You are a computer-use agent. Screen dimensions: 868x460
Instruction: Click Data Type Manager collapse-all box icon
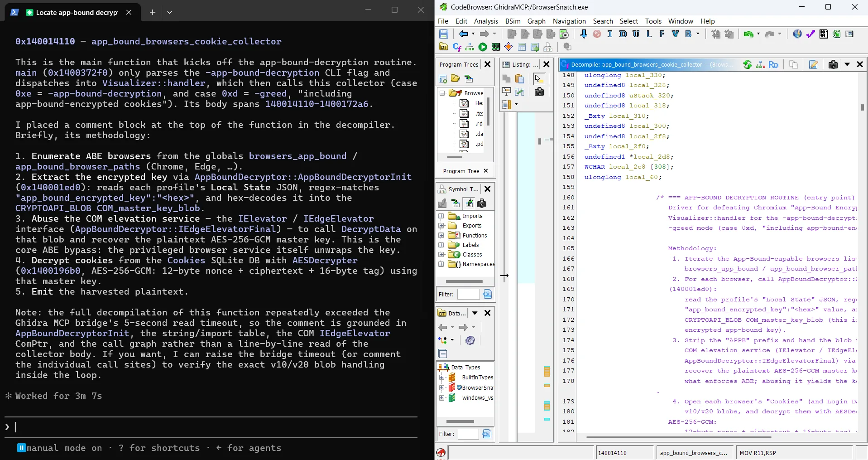[x=443, y=353]
